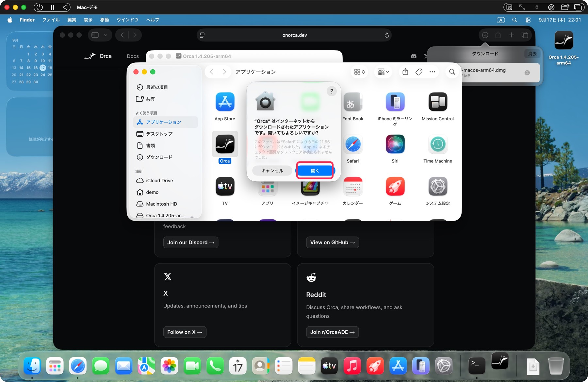Select demo home folder in sidebar
The height and width of the screenshot is (382, 588).
pyautogui.click(x=166, y=192)
